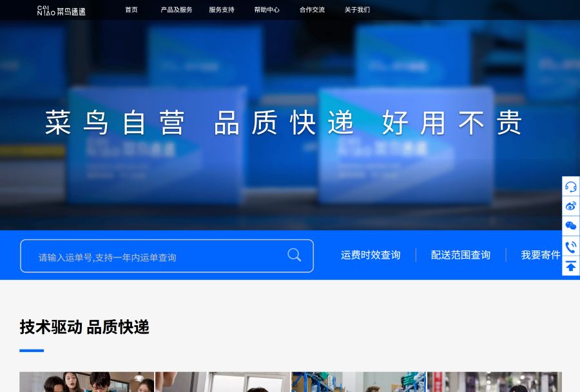Open the 产品及服务 menu

tap(176, 10)
